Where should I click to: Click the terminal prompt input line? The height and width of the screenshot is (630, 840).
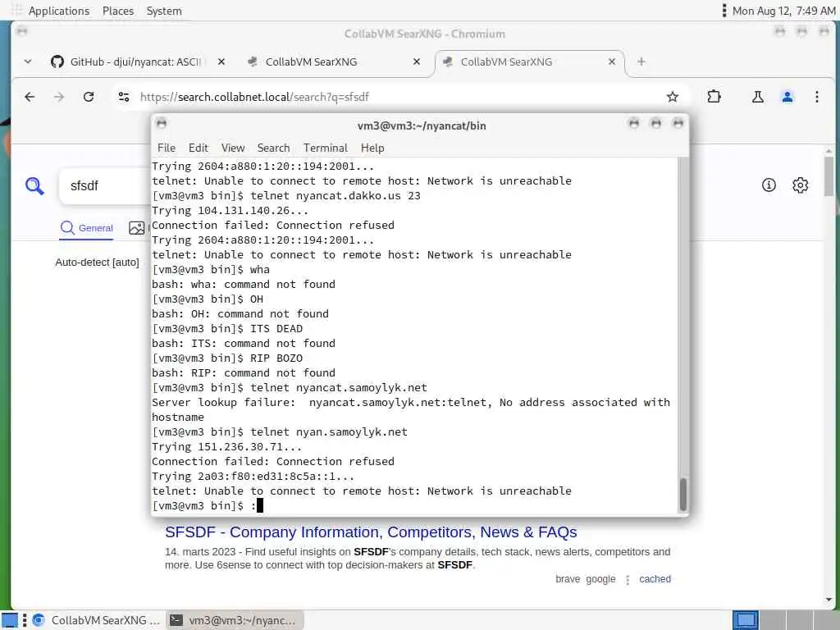click(415, 505)
